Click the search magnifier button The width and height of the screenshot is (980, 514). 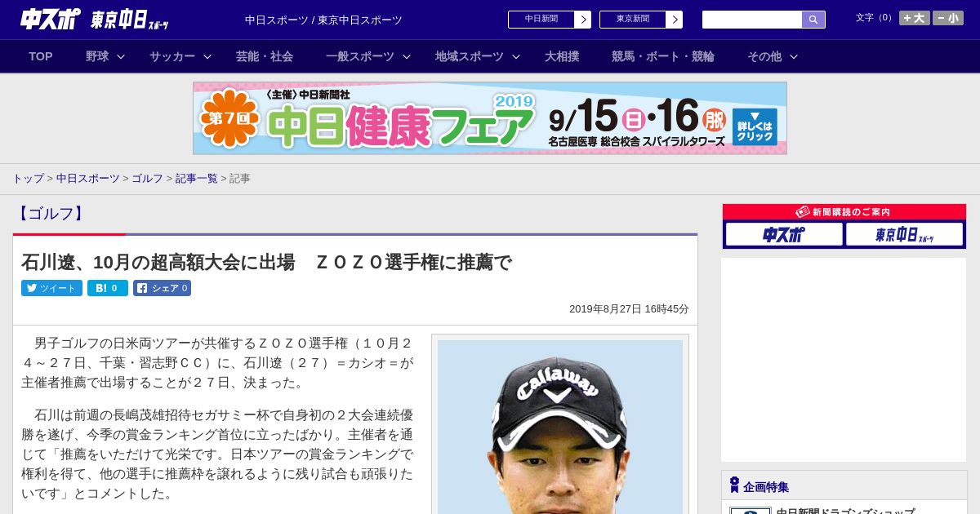tap(813, 20)
